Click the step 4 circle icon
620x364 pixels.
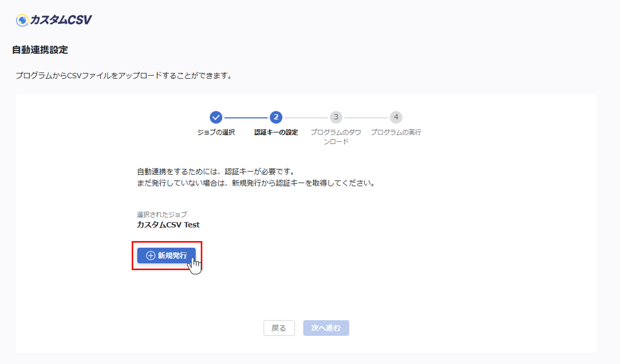(x=396, y=117)
